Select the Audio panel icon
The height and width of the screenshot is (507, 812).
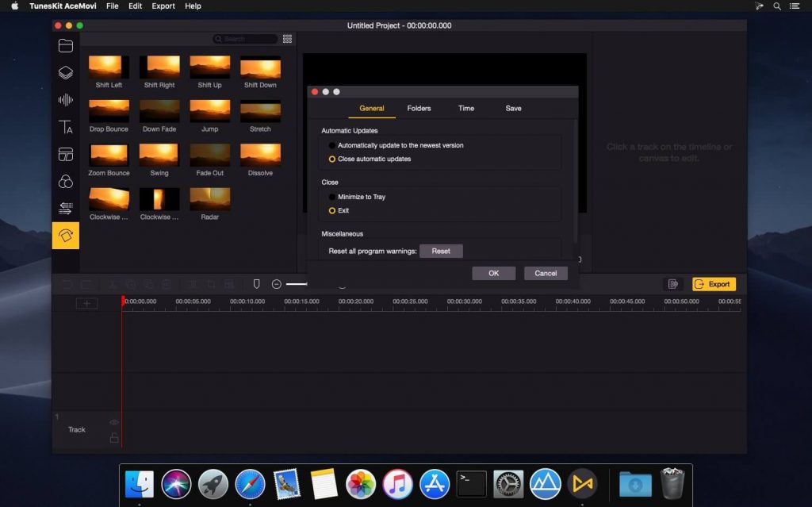pos(66,99)
